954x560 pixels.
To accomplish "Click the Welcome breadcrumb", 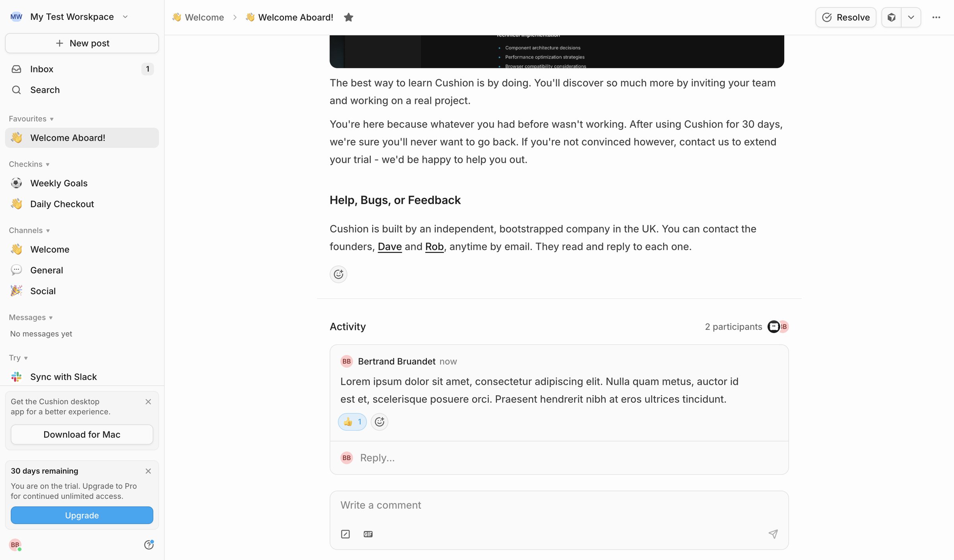I will point(198,17).
